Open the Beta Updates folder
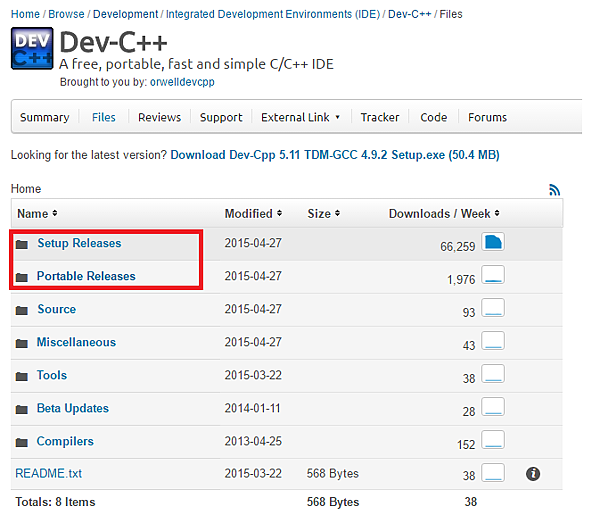Viewport: 600px width, 515px height. pyautogui.click(x=72, y=408)
